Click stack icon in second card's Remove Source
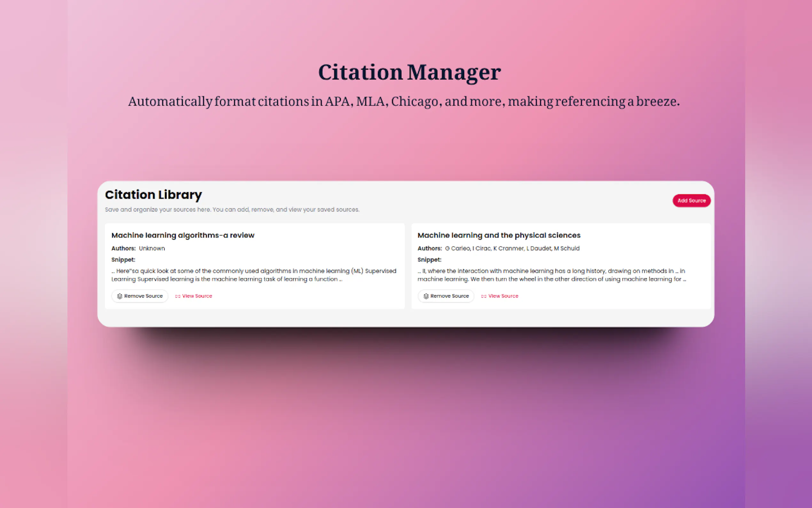This screenshot has width=812, height=508. tap(426, 296)
